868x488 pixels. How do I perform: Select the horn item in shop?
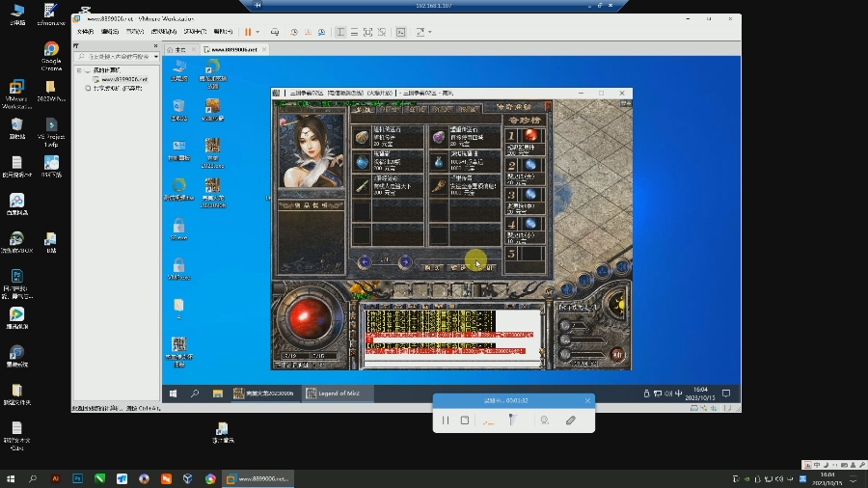coord(439,186)
